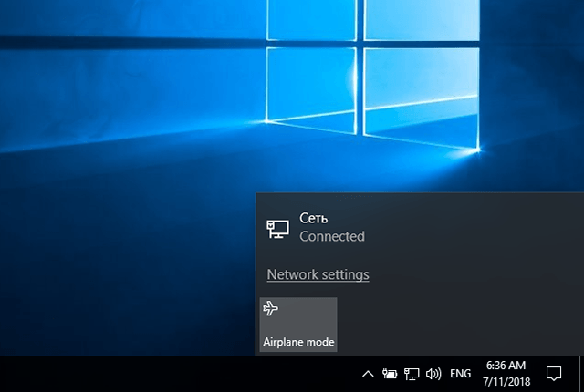This screenshot has width=584, height=392.
Task: Open the volume speaker icon
Action: 433,374
